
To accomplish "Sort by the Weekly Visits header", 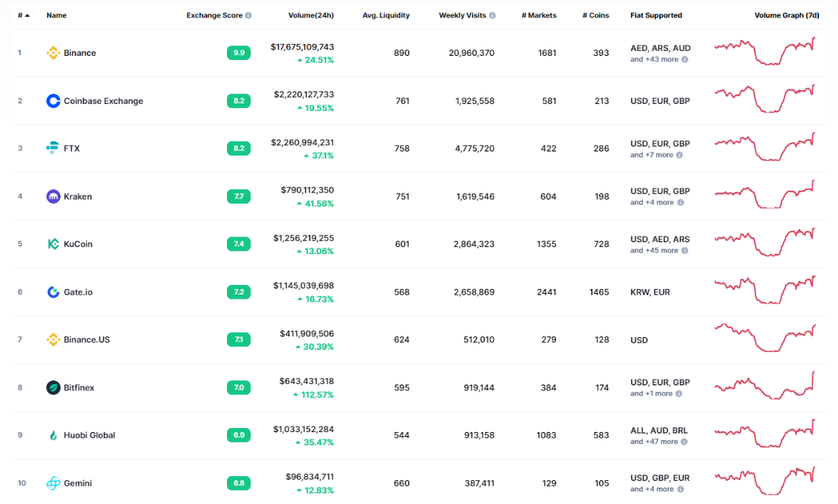I will pos(462,15).
